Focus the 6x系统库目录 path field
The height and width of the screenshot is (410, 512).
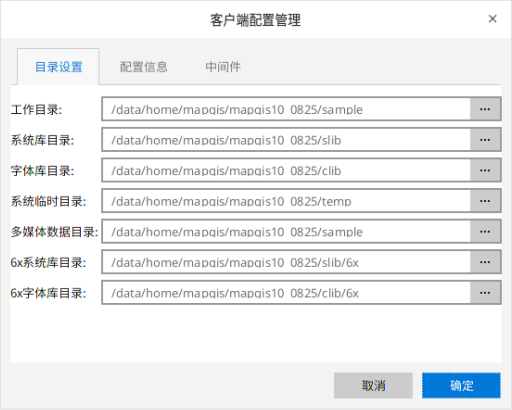[286, 262]
